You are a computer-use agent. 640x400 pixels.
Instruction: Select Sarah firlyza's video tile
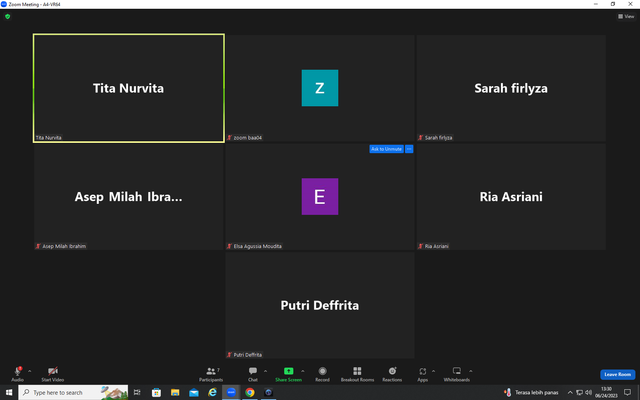click(511, 88)
